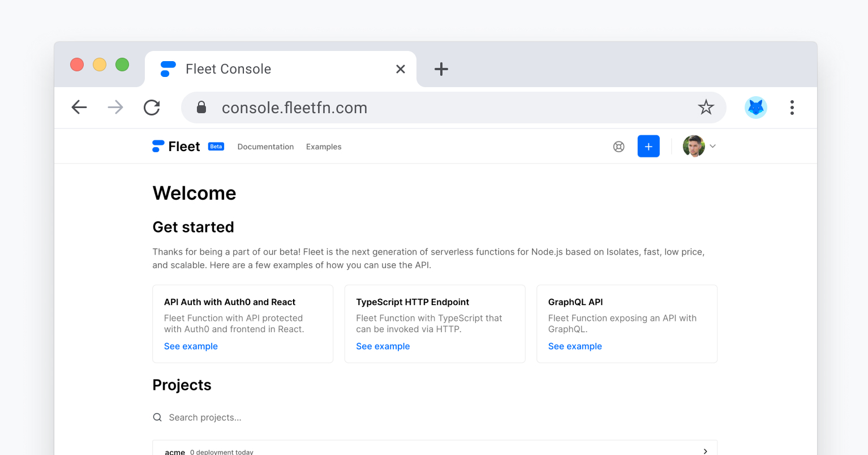Viewport: 868px width, 455px height.
Task: Click the site security lock icon
Action: [x=201, y=107]
